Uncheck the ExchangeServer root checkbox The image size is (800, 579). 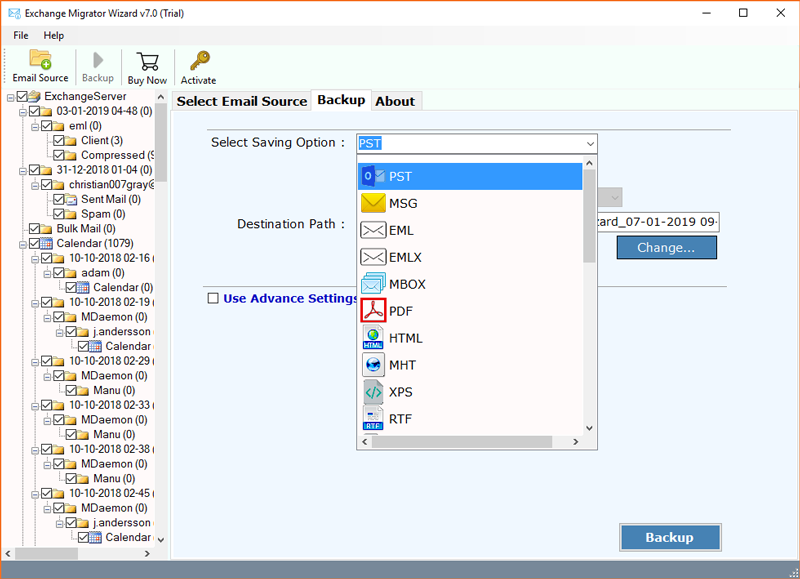pos(22,96)
